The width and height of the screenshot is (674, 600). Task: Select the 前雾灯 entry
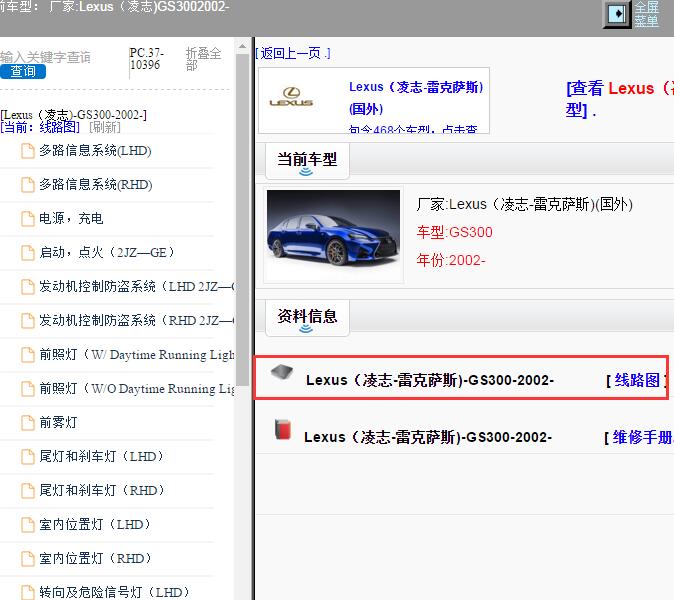coord(58,422)
